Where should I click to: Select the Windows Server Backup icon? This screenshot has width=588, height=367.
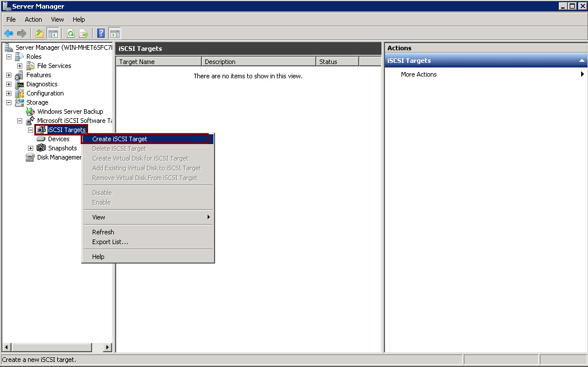[x=30, y=111]
